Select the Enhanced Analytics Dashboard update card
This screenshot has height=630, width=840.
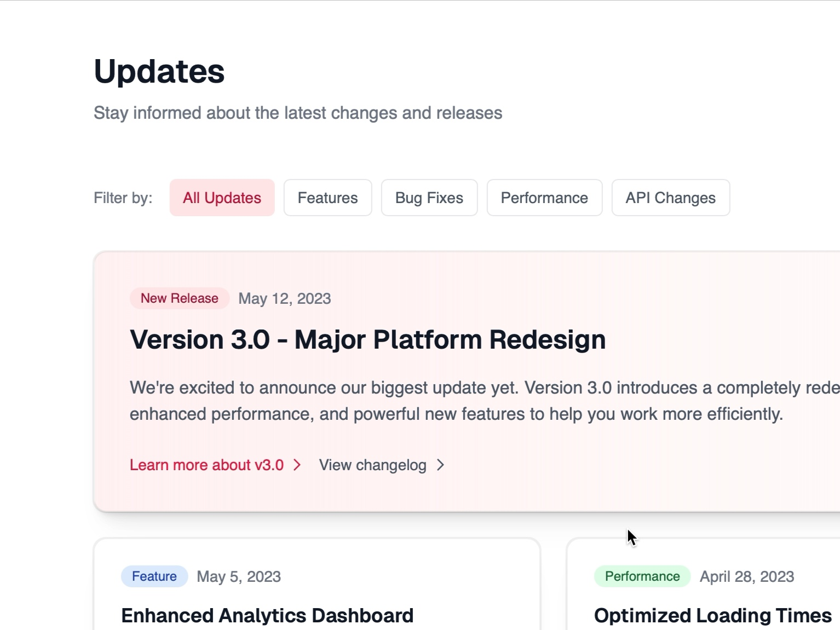click(x=267, y=615)
